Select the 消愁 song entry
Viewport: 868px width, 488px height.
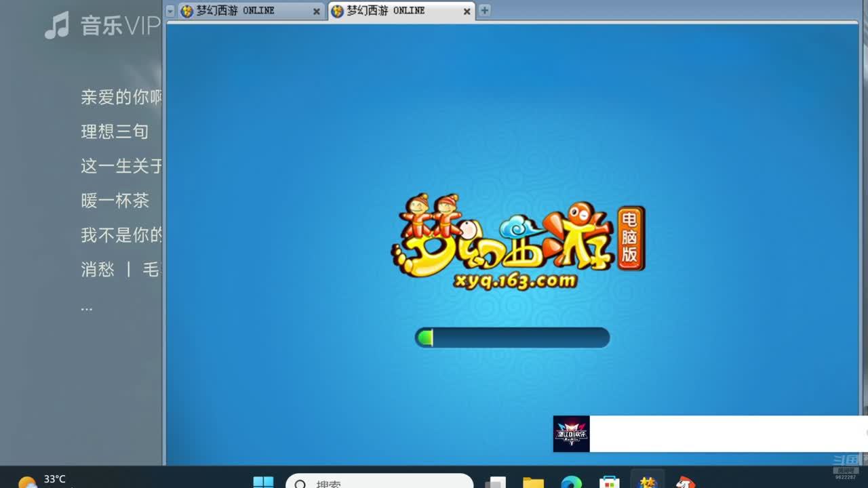tap(121, 270)
